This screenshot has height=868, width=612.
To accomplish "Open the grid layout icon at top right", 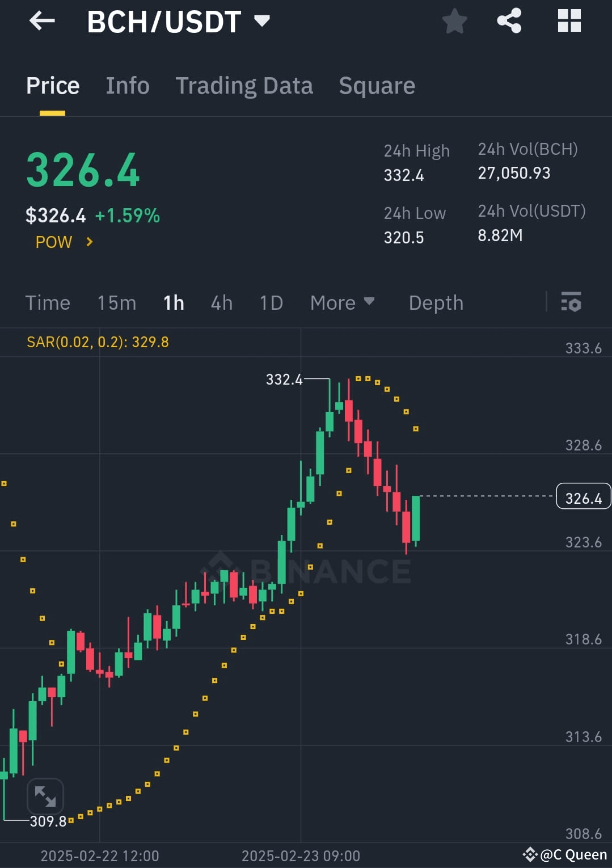I will point(569,22).
